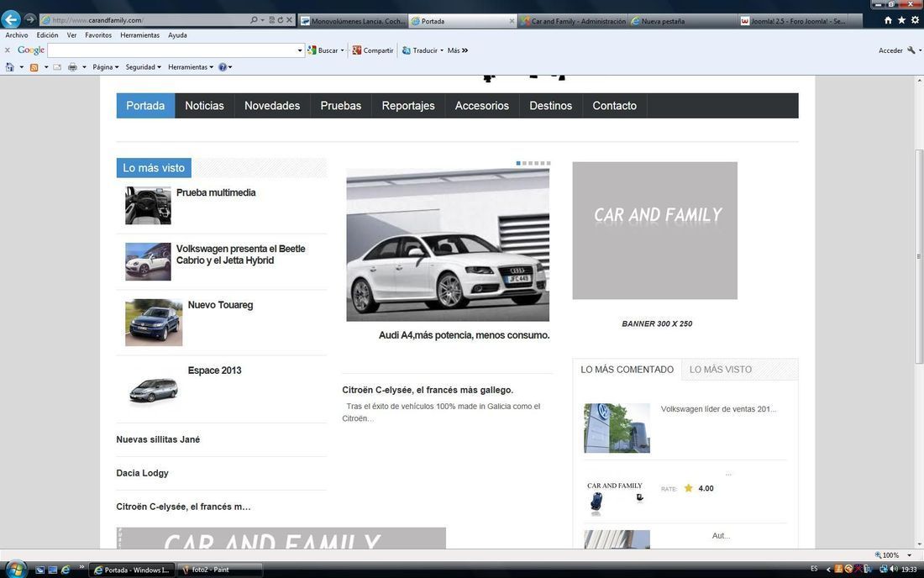Click the carandfamily.com address bar

144,20
